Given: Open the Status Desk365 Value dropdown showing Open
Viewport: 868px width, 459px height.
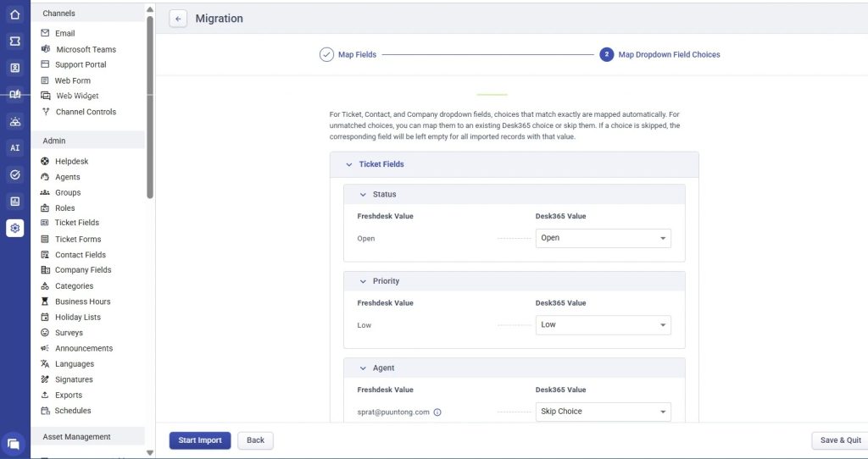Looking at the screenshot, I should (x=603, y=238).
